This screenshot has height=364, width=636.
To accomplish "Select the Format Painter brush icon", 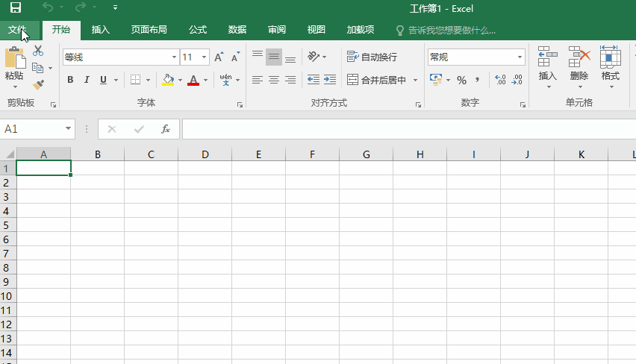I will [38, 85].
